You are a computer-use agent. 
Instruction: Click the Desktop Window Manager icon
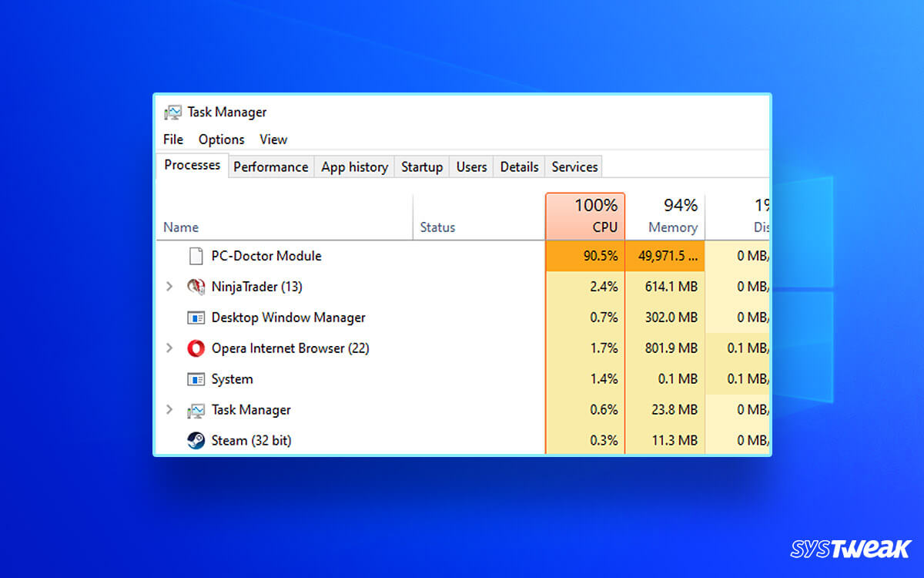pos(196,318)
